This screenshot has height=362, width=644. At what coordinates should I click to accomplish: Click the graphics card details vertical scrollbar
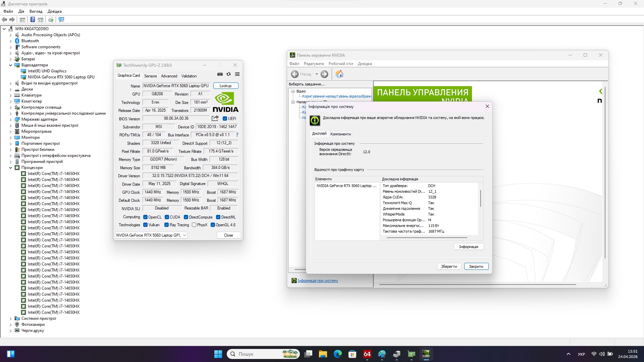[x=481, y=198]
